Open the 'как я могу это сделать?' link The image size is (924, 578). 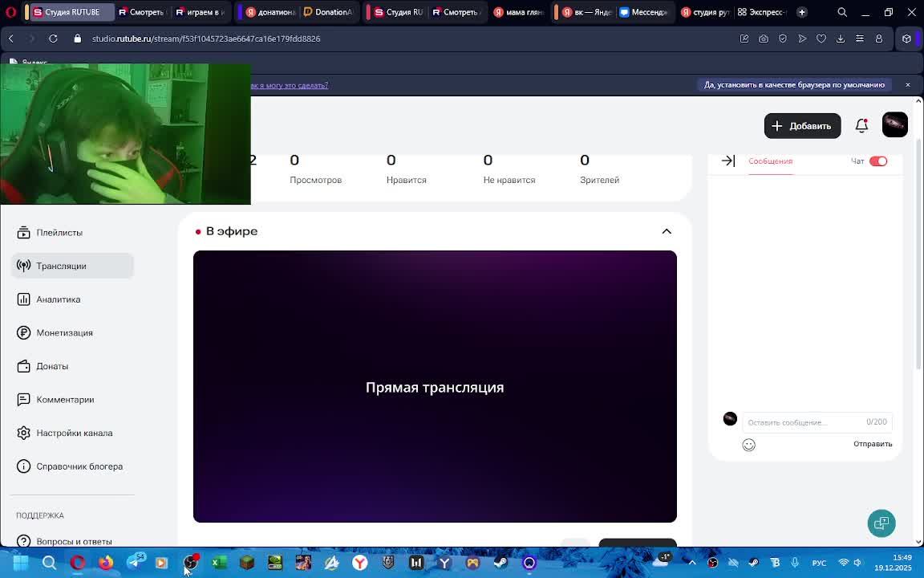point(290,86)
